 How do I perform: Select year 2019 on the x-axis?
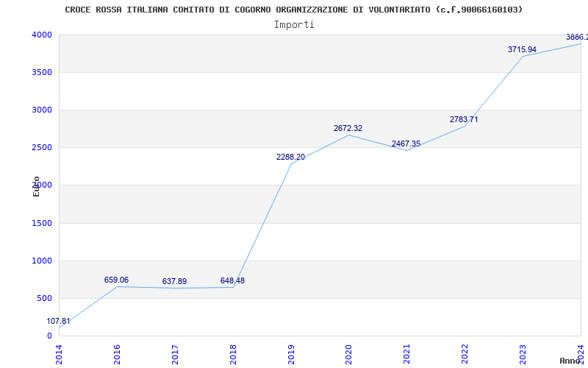(291, 353)
